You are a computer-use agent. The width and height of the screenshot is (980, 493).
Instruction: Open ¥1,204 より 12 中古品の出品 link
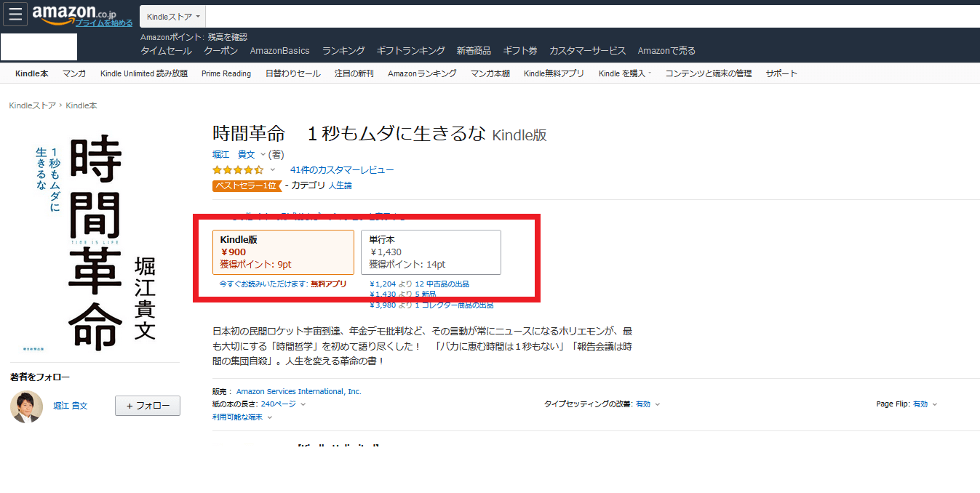click(x=419, y=284)
